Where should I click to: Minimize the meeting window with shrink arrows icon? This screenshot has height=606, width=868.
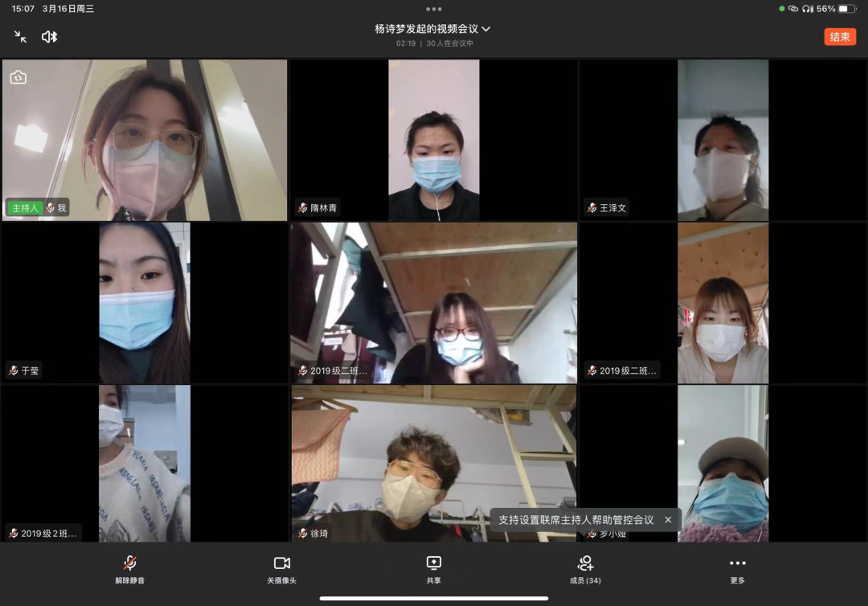[21, 36]
